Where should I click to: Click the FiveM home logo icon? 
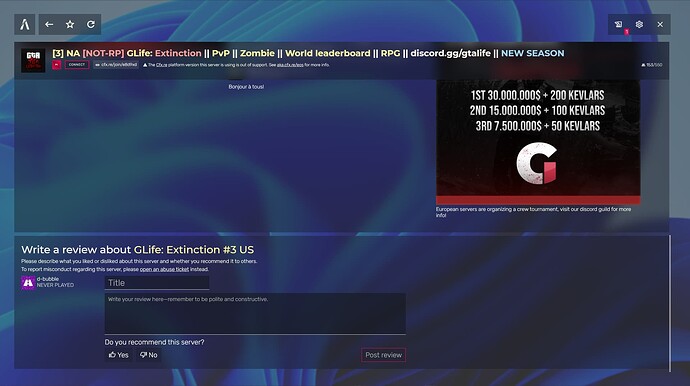[x=25, y=25]
